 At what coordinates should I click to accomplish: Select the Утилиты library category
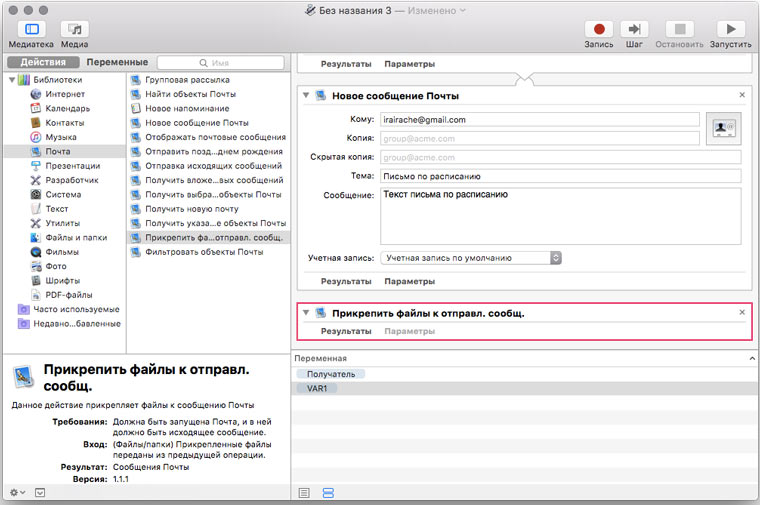click(63, 223)
